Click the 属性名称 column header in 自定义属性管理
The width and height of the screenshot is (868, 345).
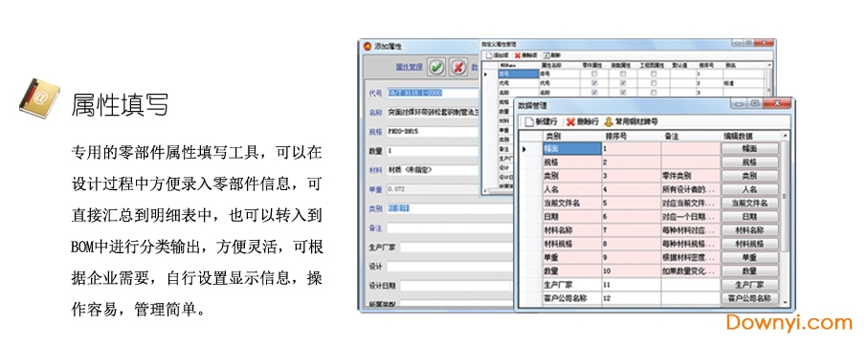pyautogui.click(x=560, y=65)
